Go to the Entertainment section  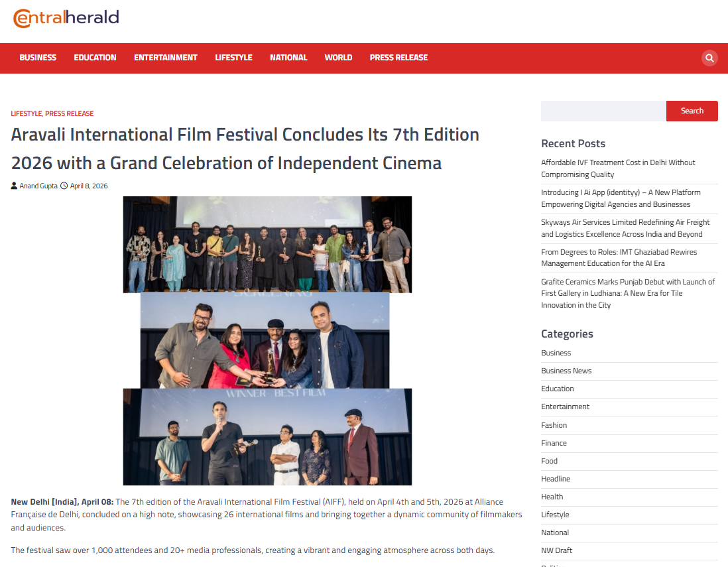(166, 58)
